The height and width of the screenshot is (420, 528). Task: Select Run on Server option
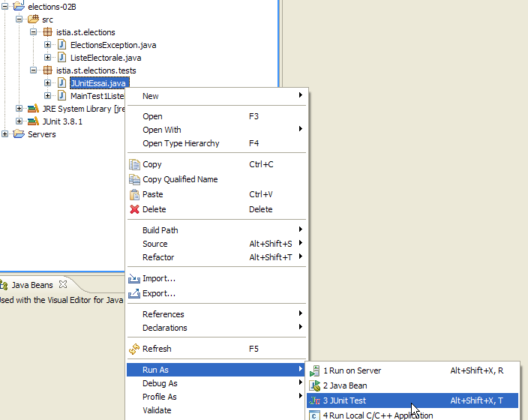[352, 370]
